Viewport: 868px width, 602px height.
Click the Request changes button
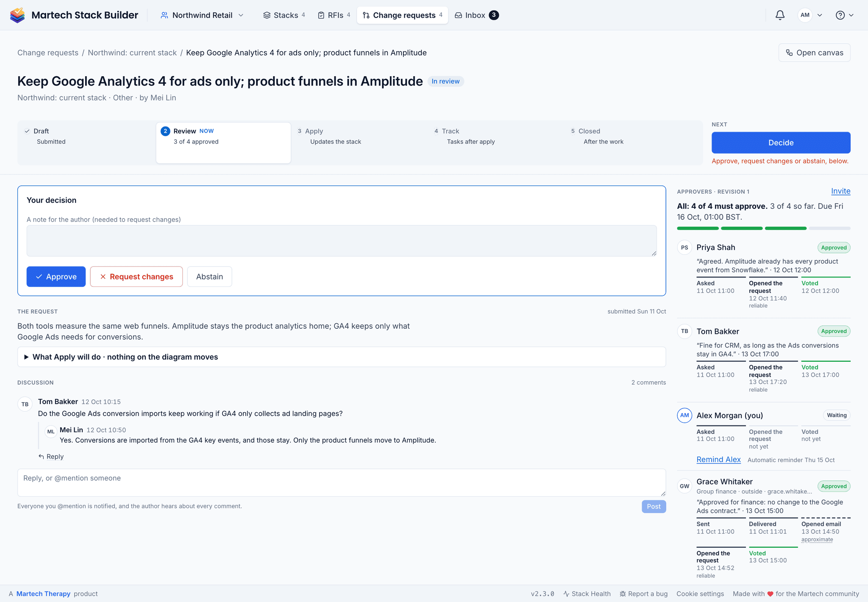tap(136, 277)
